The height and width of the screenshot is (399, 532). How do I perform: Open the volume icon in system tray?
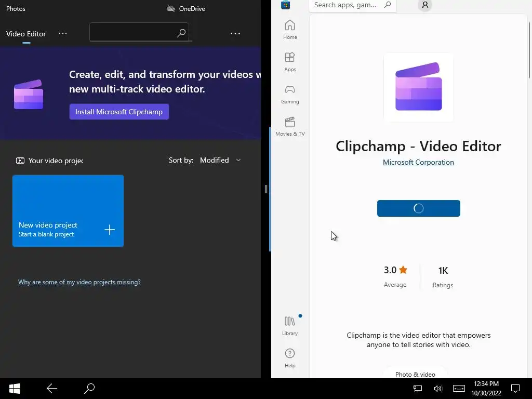pyautogui.click(x=438, y=389)
